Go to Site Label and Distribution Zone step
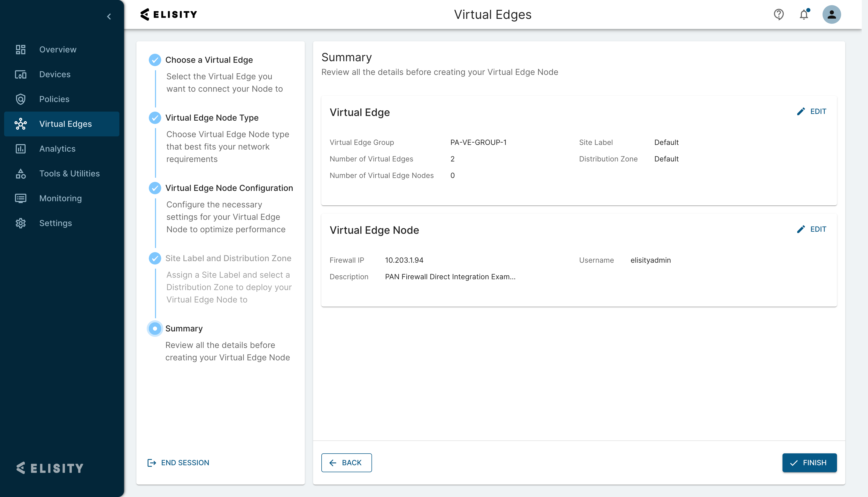 point(228,258)
